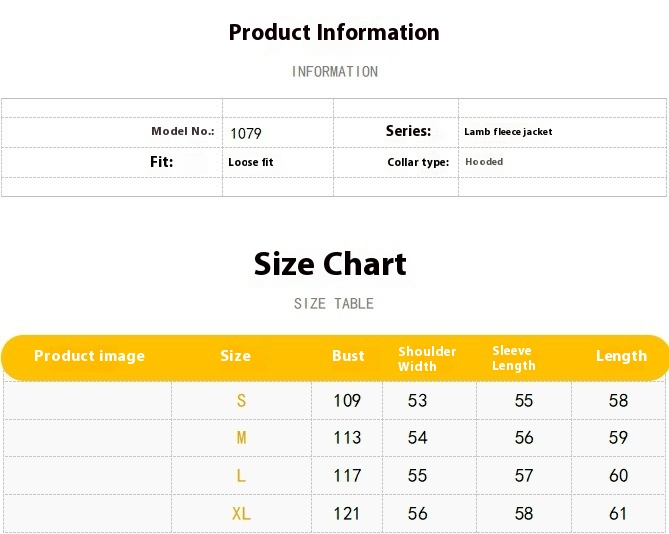Select the L size row label
This screenshot has width=669, height=534.
[x=241, y=476]
